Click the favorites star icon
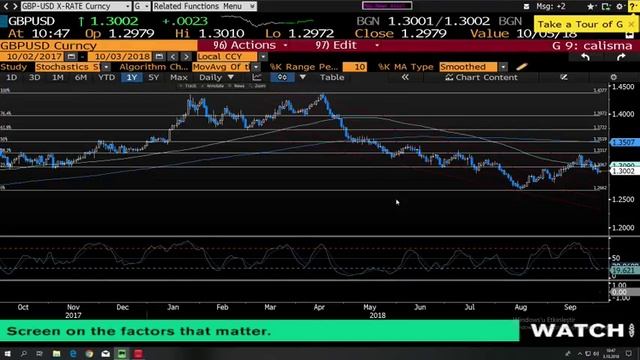The height and width of the screenshot is (360, 640). point(590,7)
